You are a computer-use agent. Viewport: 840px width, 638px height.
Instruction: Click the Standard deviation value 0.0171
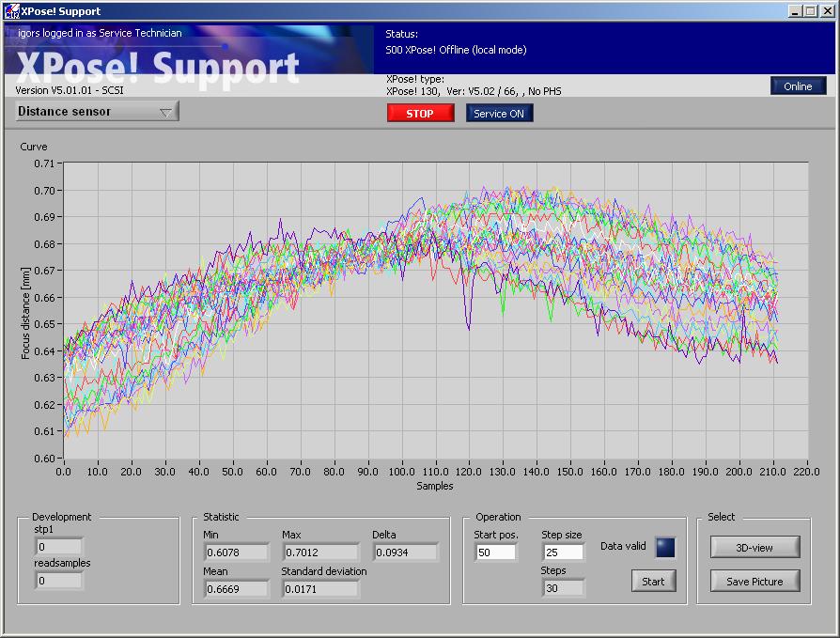point(320,589)
